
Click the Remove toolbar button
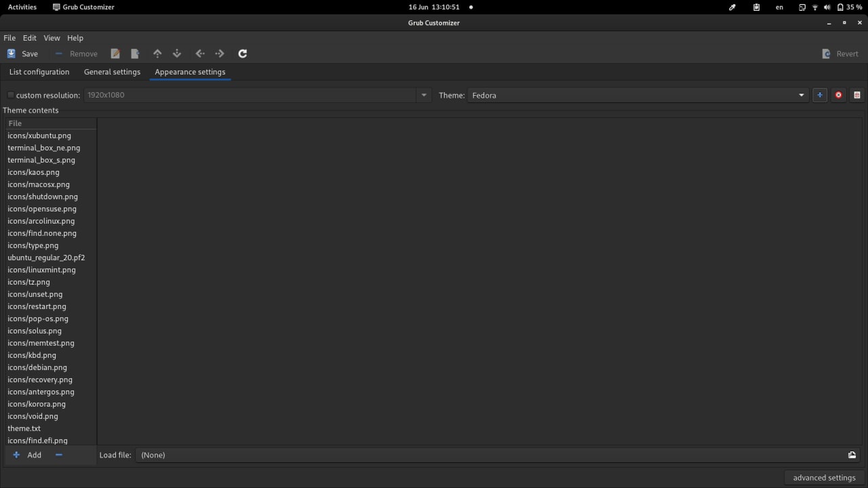[76, 54]
